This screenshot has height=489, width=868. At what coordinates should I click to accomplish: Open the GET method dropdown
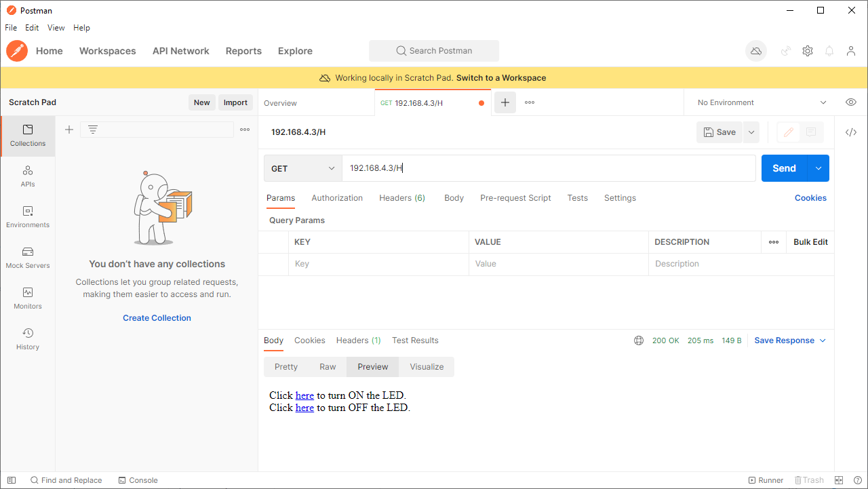(x=303, y=168)
